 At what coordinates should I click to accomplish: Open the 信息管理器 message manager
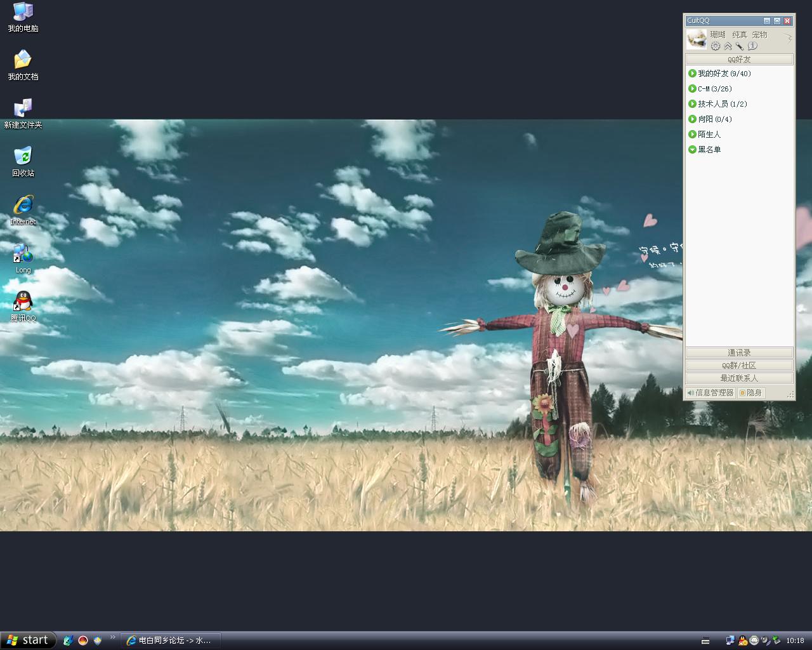click(x=710, y=393)
